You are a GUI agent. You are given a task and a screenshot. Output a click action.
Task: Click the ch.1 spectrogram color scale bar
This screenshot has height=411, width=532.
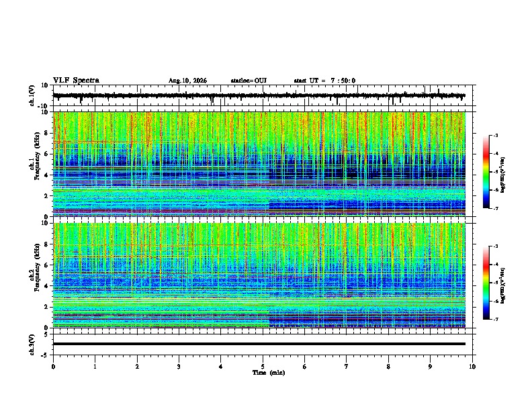[x=486, y=172]
